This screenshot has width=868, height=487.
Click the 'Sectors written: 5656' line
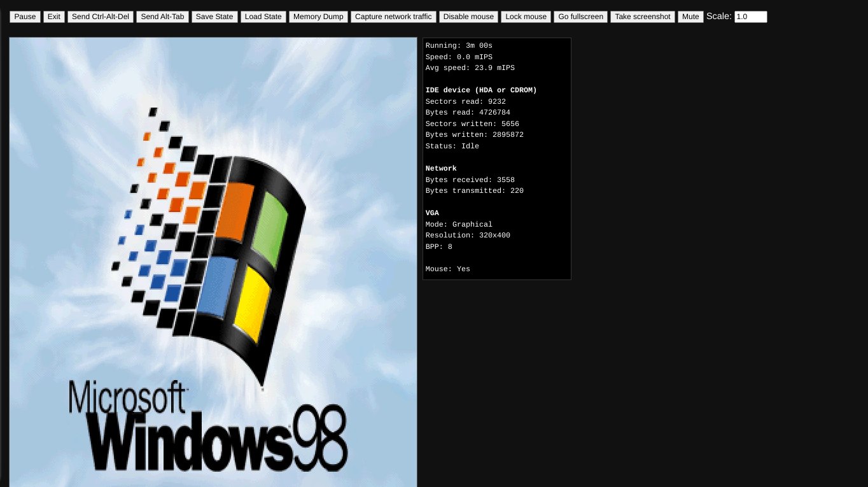click(x=472, y=124)
